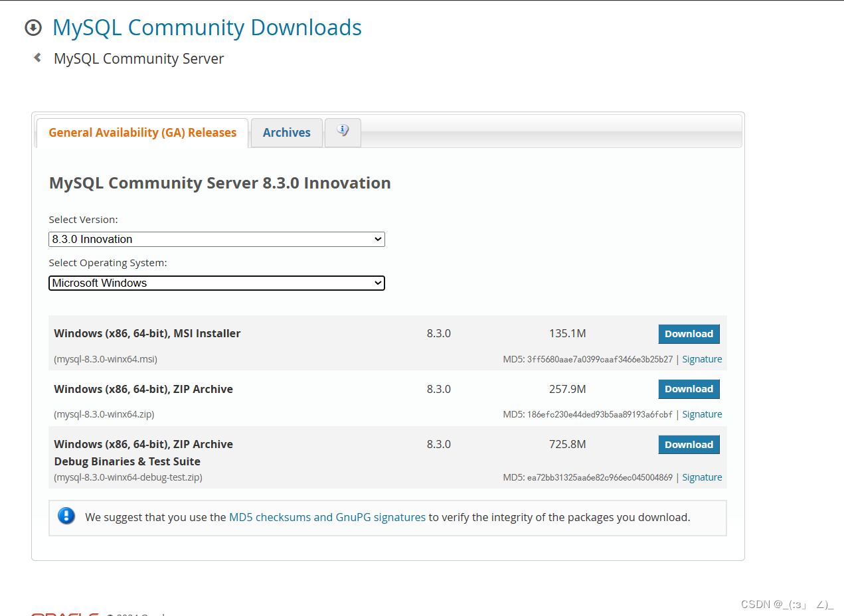The width and height of the screenshot is (844, 616).
Task: Open Signature link for debug-test zip
Action: (x=702, y=477)
